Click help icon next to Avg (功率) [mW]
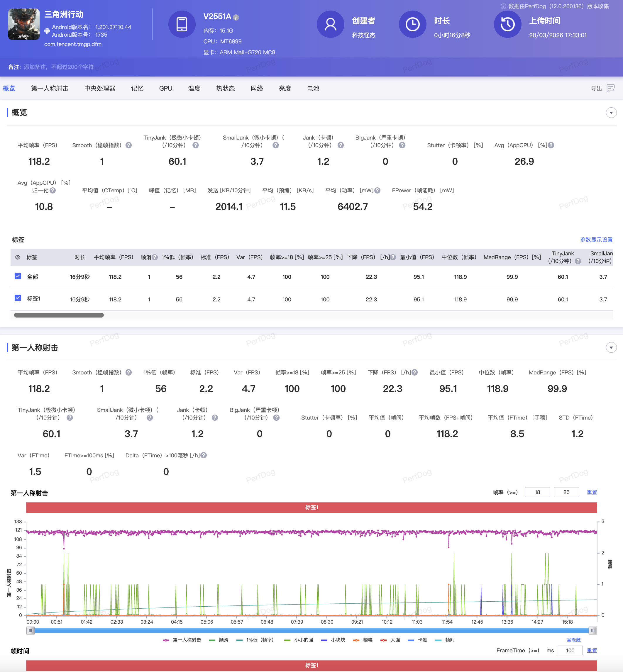This screenshot has width=623, height=672. pos(377,190)
